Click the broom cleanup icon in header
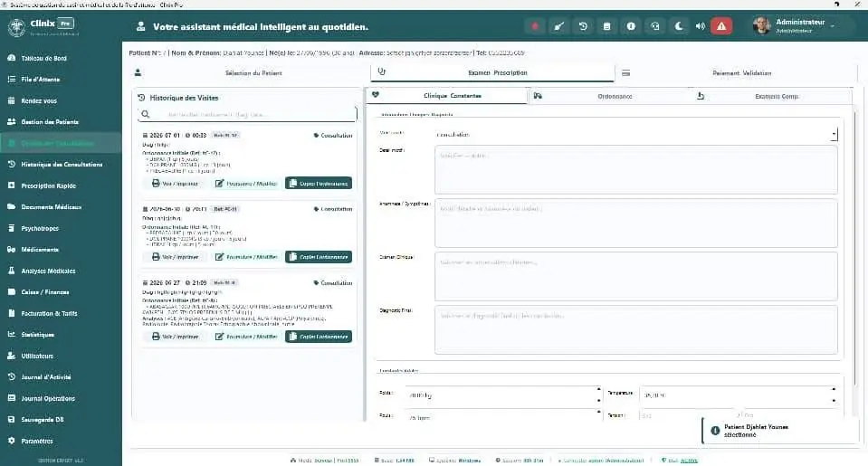This screenshot has width=868, height=466. (x=559, y=26)
